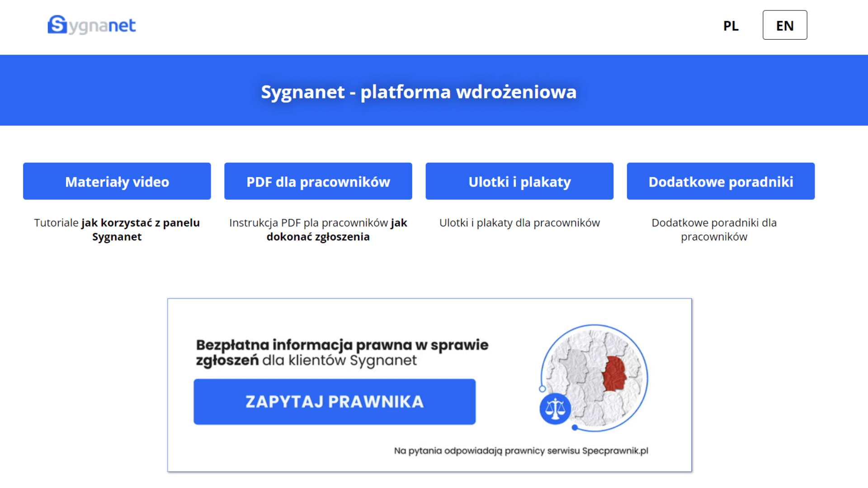Click the circular heads illustration
Screen dimensions: 868x488
[594, 378]
